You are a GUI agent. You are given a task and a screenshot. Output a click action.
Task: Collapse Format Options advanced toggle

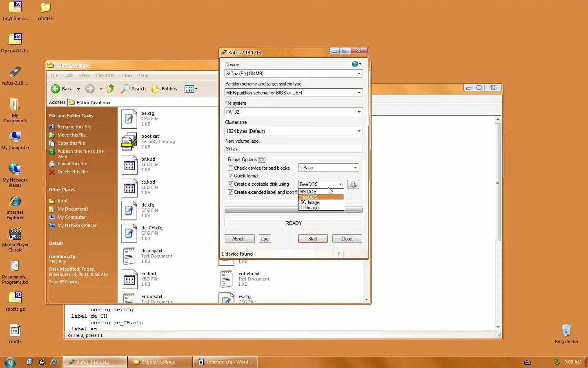point(262,160)
